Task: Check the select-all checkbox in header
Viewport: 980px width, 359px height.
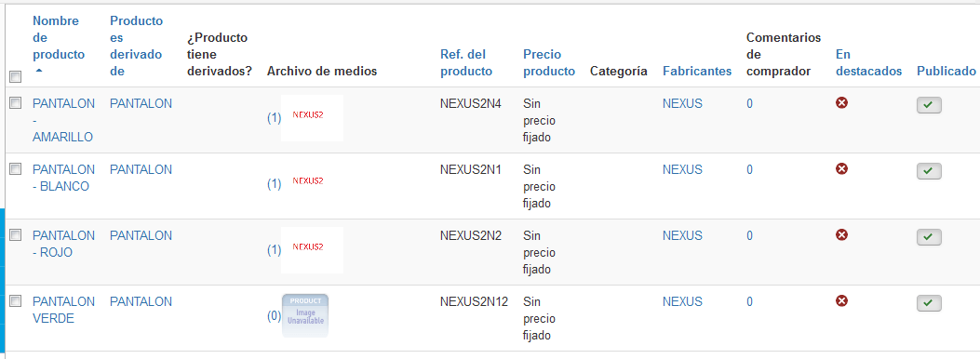Action: (16, 77)
